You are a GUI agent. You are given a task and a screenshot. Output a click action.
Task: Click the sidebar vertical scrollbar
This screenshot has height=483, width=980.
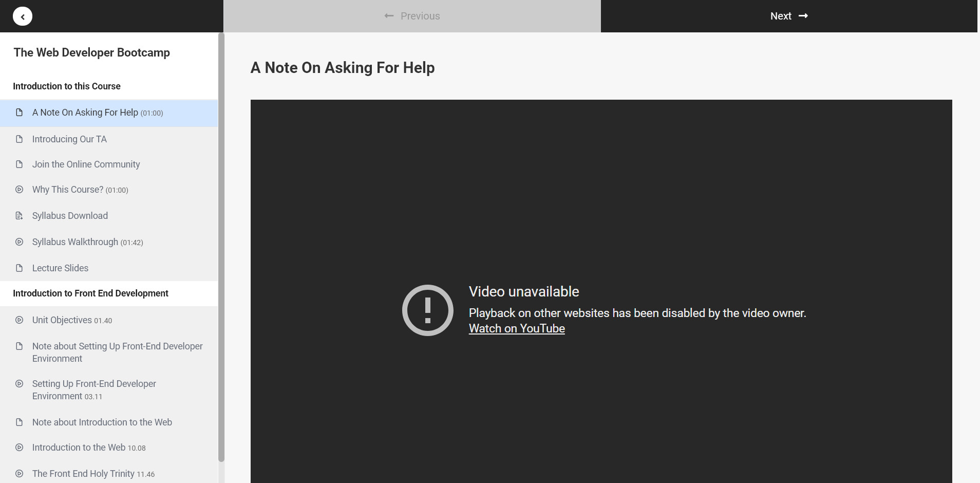[x=221, y=247]
